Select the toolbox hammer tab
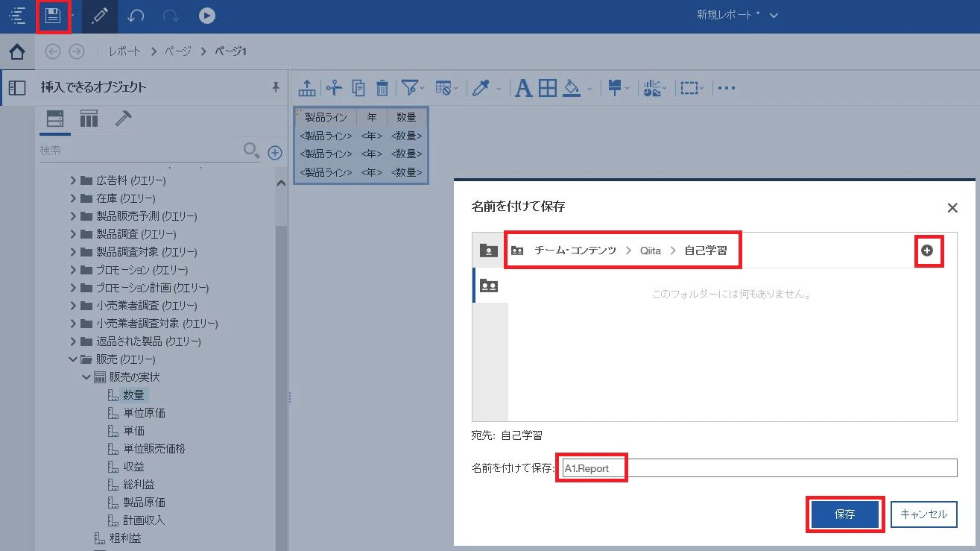This screenshot has width=980, height=551. (123, 119)
